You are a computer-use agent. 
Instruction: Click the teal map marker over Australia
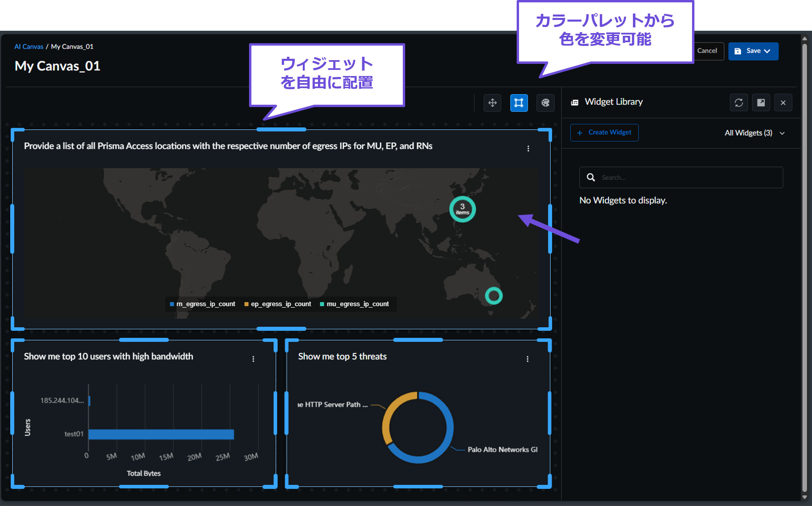tap(494, 296)
